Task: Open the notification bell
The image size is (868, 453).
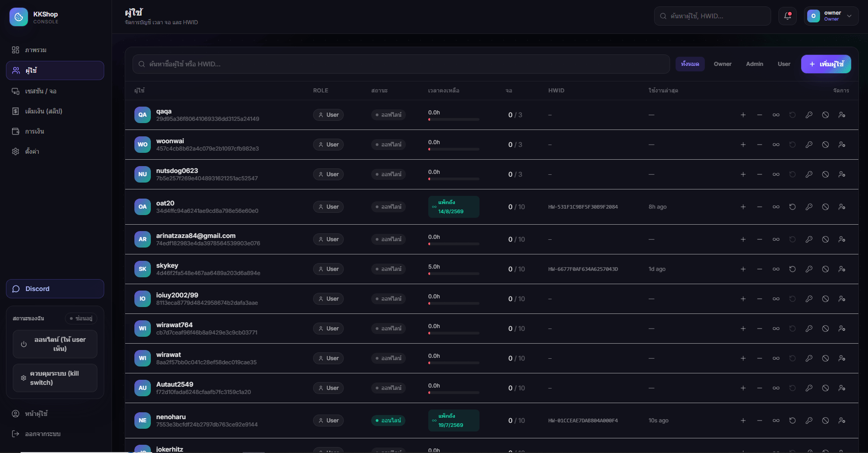Action: click(x=788, y=16)
